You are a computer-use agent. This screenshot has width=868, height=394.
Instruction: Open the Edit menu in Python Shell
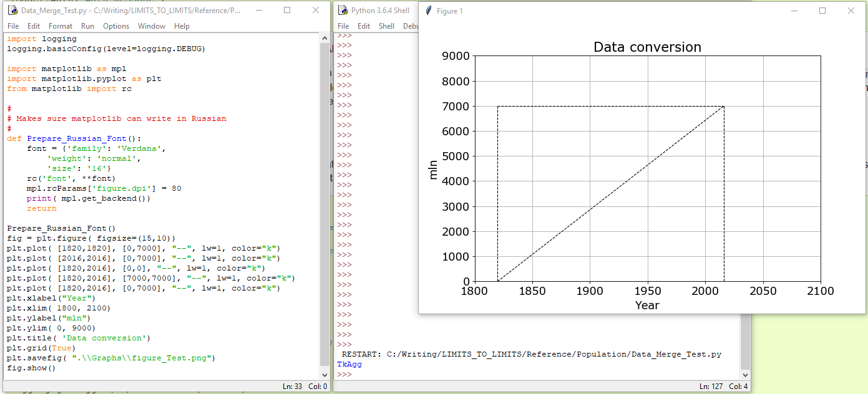coord(364,26)
